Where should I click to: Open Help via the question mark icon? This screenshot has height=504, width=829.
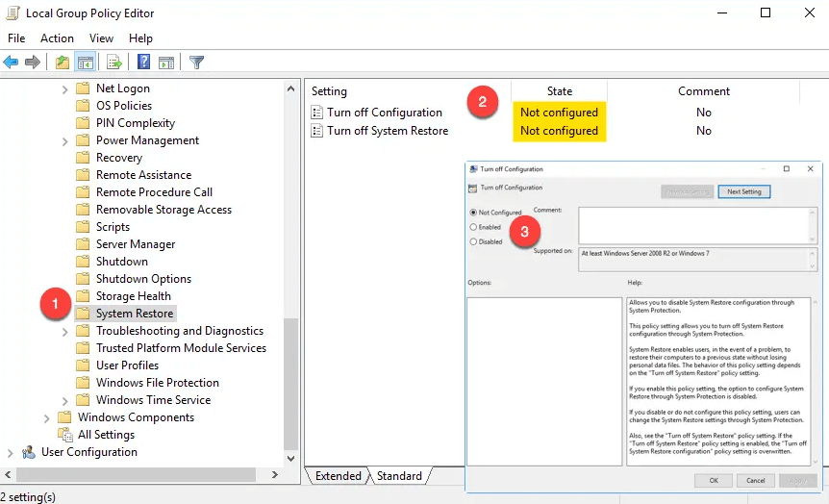coord(143,63)
